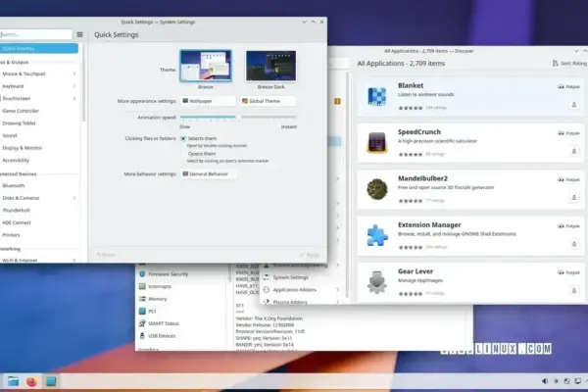Viewport: 588px width, 392px height.
Task: Expand Application Addons chevron in Discover
Action: click(337, 290)
